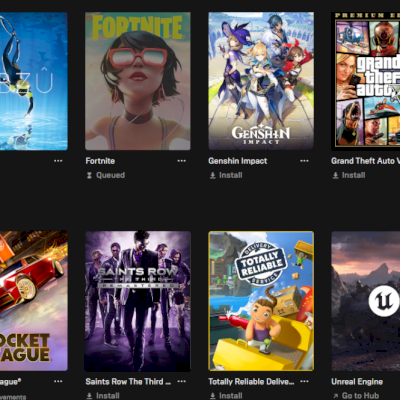Click the Totally Reliable Delivery Service cover
The width and height of the screenshot is (400, 400).
pos(261,301)
